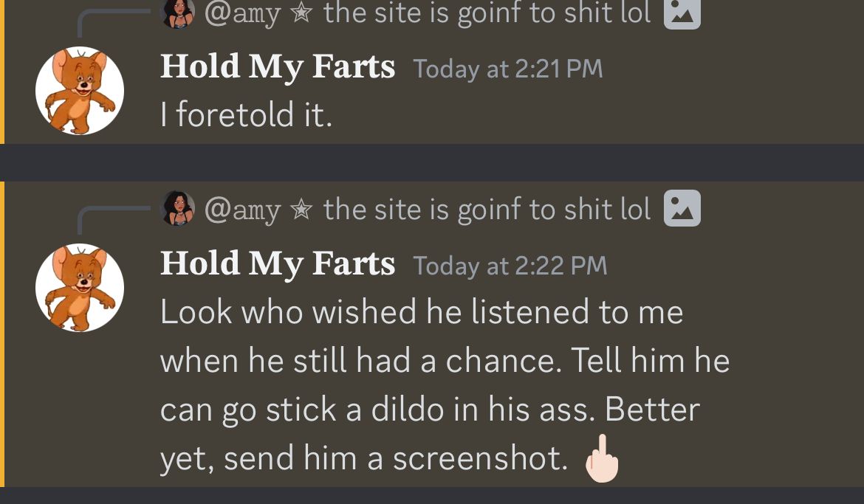Click the middle finger emoji
Screen dimensions: 864x504
pos(603,458)
